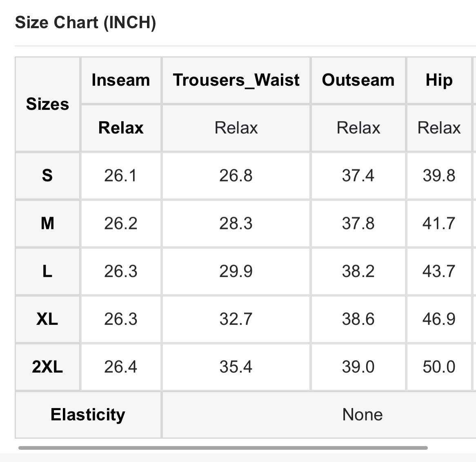Select the 26.8 waist value for S

tap(236, 175)
